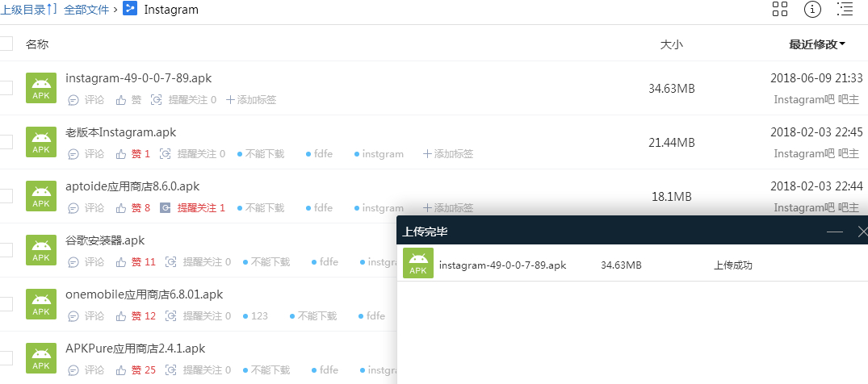
Task: Click APK icon in the upload complete panel
Action: tap(418, 263)
